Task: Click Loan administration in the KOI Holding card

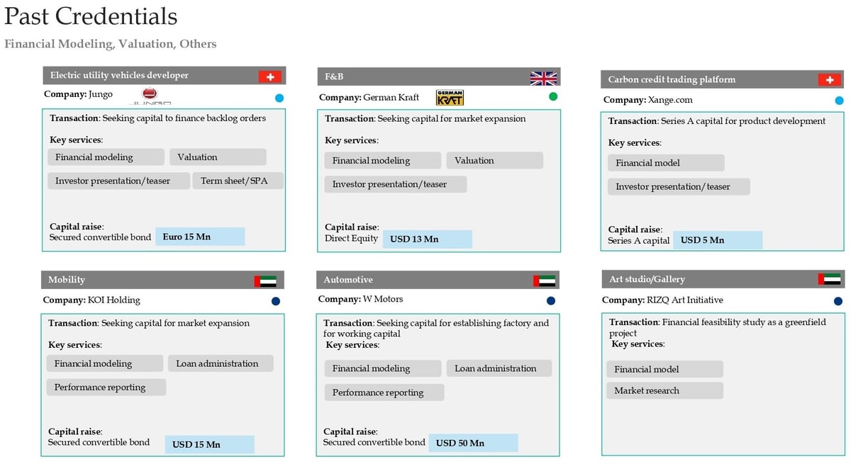Action: click(x=221, y=363)
